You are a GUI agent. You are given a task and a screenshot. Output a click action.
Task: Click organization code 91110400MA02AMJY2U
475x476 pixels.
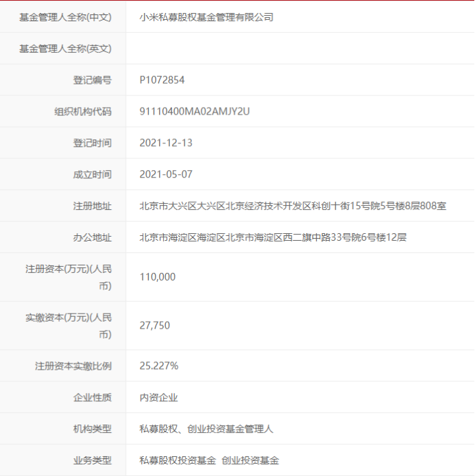pos(194,111)
